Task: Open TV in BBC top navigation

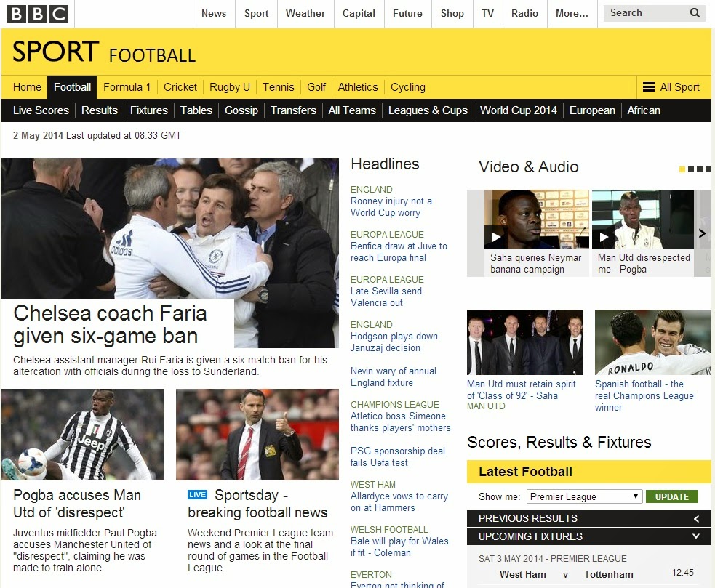Action: [488, 14]
